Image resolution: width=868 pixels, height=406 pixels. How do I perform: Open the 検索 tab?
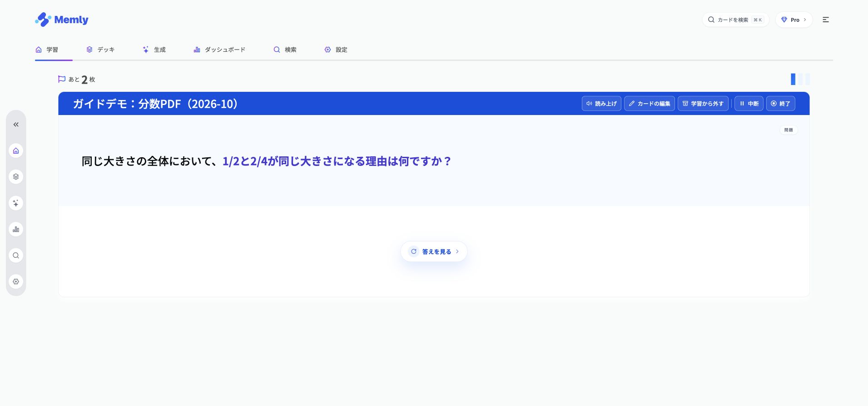285,50
